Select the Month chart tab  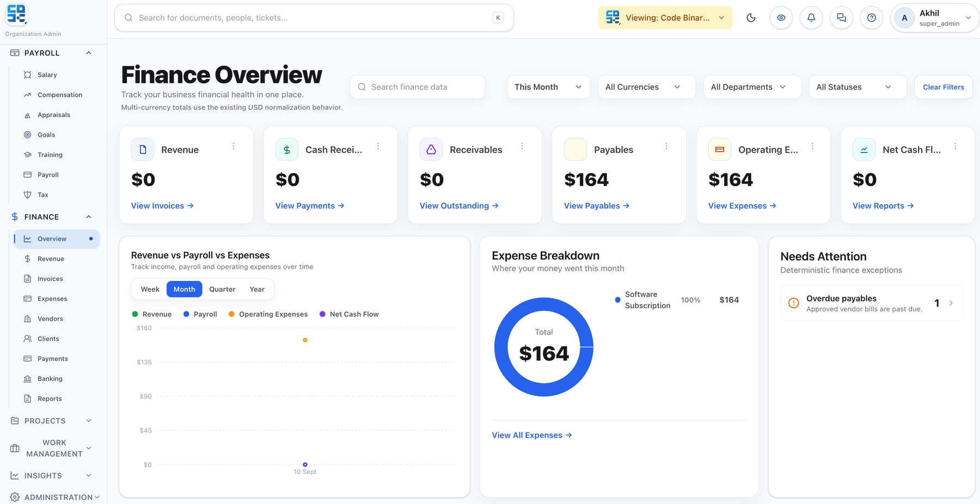[x=184, y=290]
